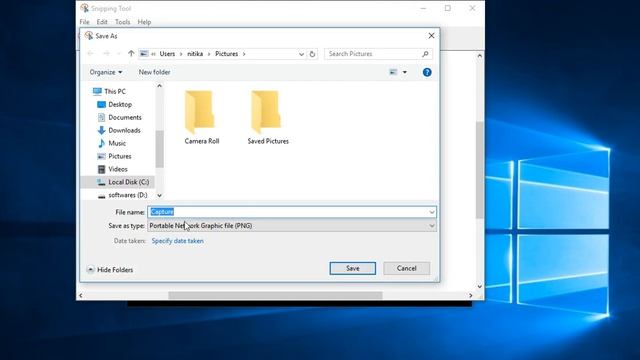Image resolution: width=640 pixels, height=360 pixels.
Task: Expand view options dropdown arrow
Action: 405,72
